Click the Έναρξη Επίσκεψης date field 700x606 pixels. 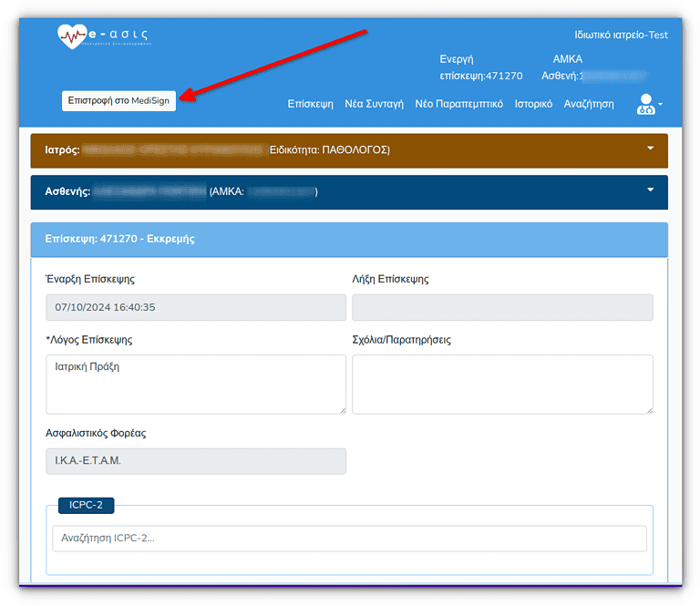click(195, 307)
